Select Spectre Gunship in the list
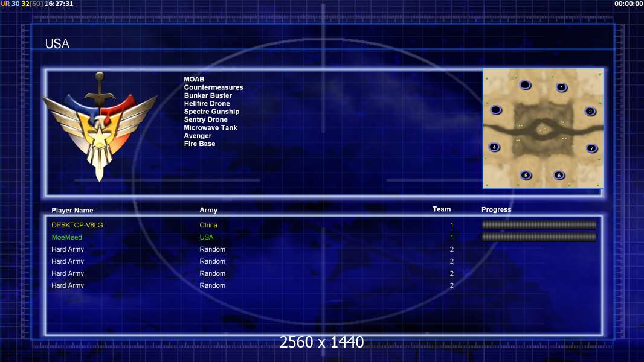The height and width of the screenshot is (362, 644). tap(211, 112)
